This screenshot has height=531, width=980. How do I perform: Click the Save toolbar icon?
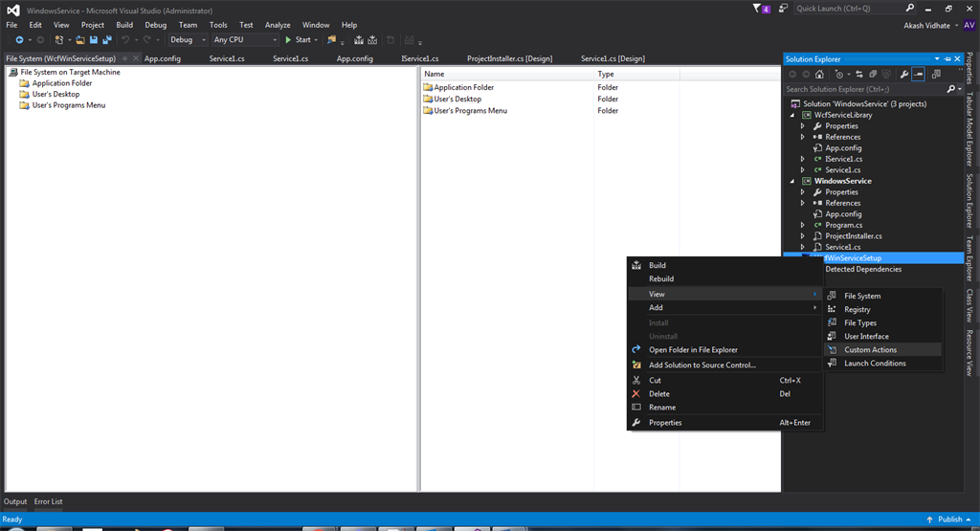click(x=94, y=40)
